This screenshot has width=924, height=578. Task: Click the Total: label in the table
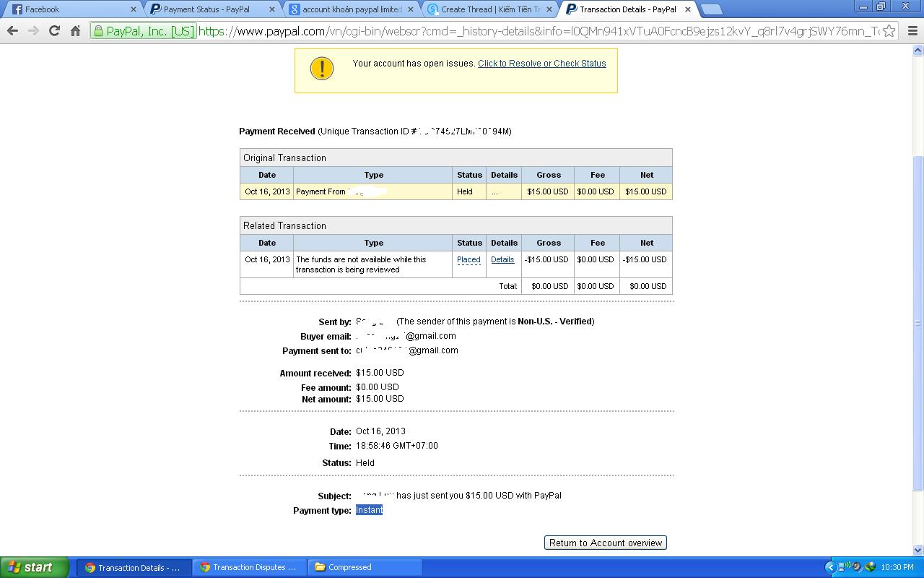508,286
